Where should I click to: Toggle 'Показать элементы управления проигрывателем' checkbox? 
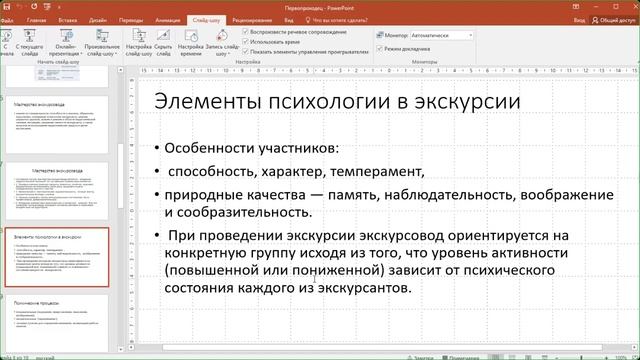tap(245, 51)
